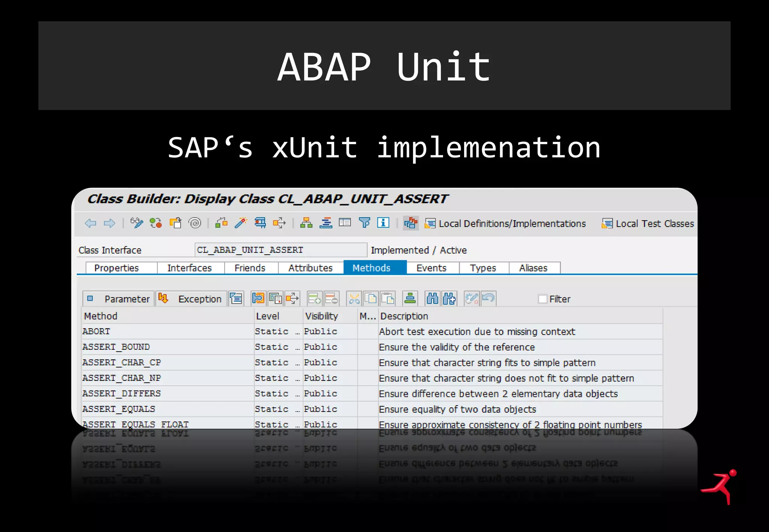Open the Properties tab
The image size is (769, 532).
(x=121, y=268)
